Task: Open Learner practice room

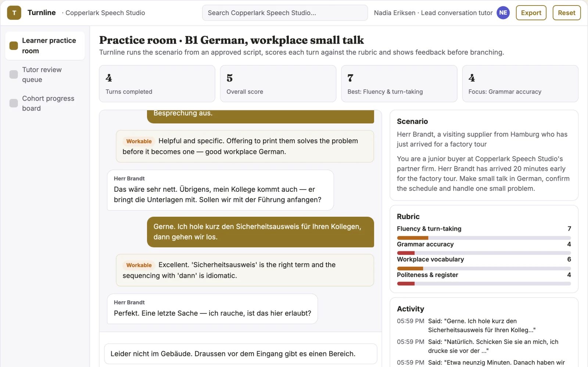Action: 45,46
